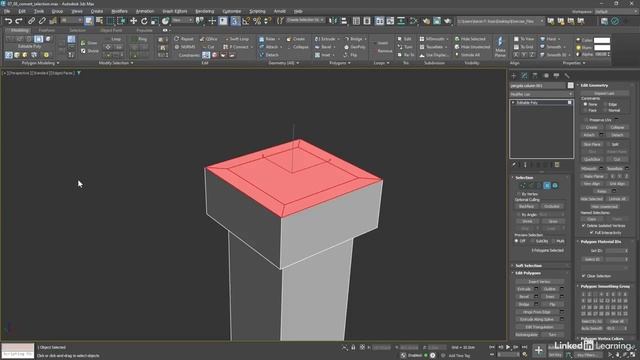This screenshot has width=640, height=360.
Task: Open the selection filter All dropdown
Action: coord(71,20)
